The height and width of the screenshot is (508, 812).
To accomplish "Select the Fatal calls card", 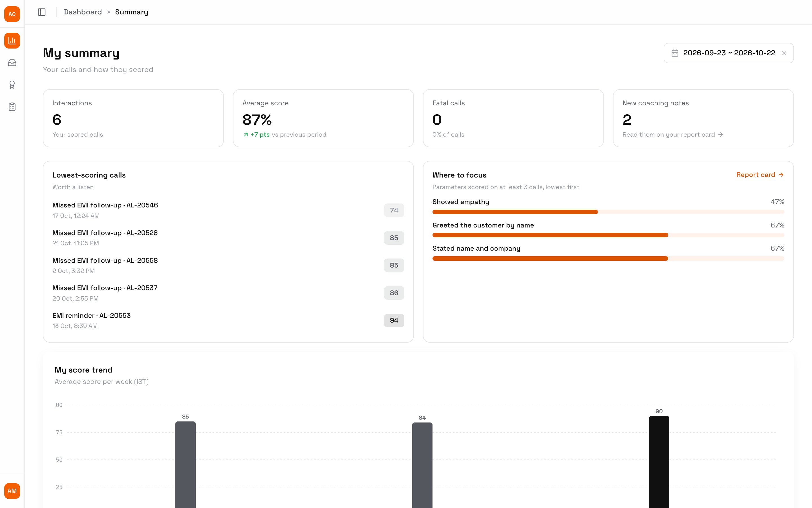I will [513, 118].
